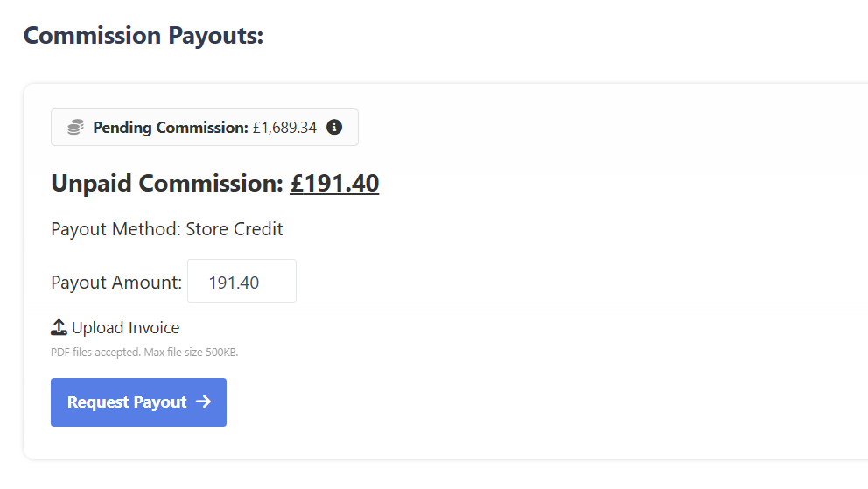The image size is (868, 489).
Task: Click the Commission Payouts heading
Action: click(x=143, y=36)
